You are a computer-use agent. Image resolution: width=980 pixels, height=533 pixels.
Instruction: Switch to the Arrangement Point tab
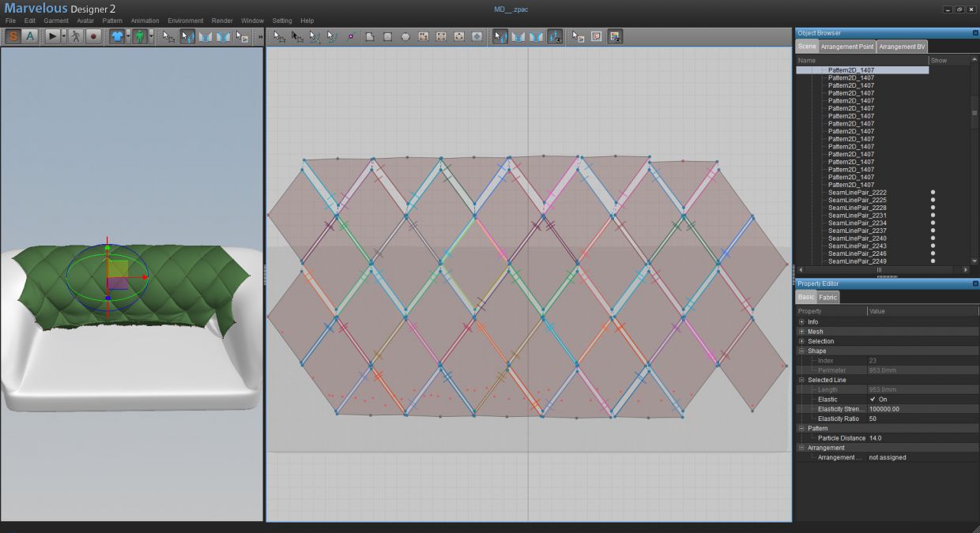[847, 47]
